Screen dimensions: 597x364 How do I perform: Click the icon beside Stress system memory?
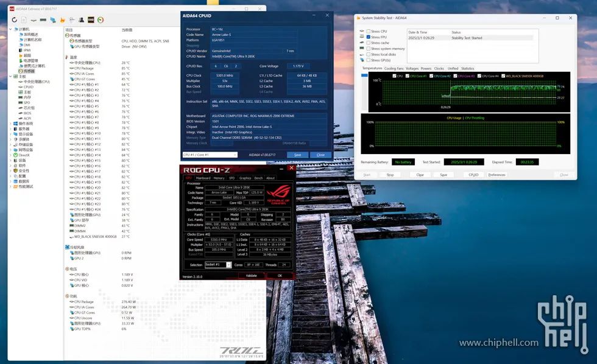pyautogui.click(x=362, y=48)
